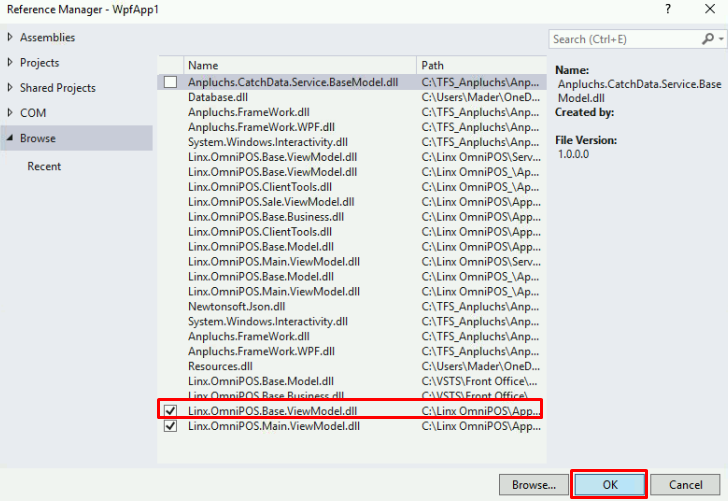This screenshot has height=503, width=728.
Task: Uncheck the checked Linx.OmniPOS.Base.ViewModel.dll reference
Action: click(x=170, y=411)
